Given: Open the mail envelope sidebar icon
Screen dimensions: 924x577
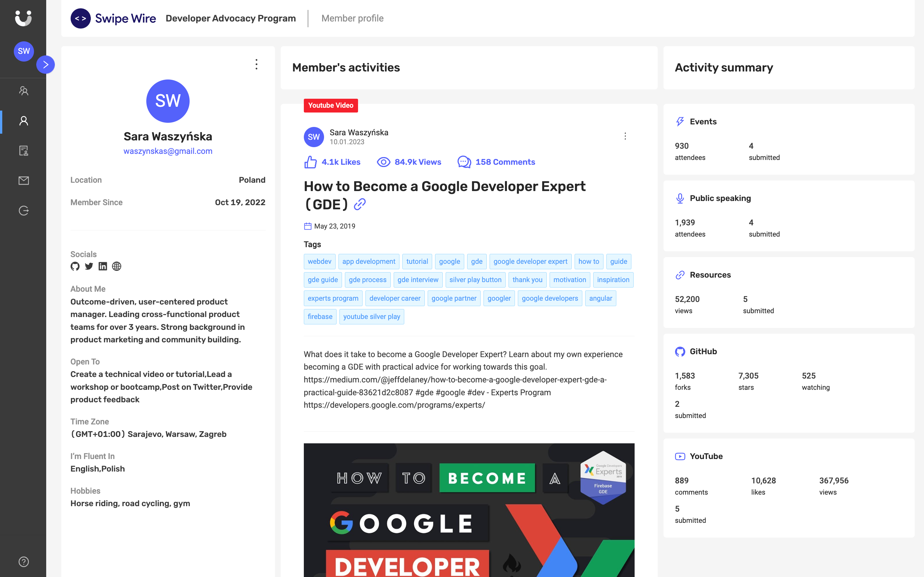Looking at the screenshot, I should (x=24, y=180).
